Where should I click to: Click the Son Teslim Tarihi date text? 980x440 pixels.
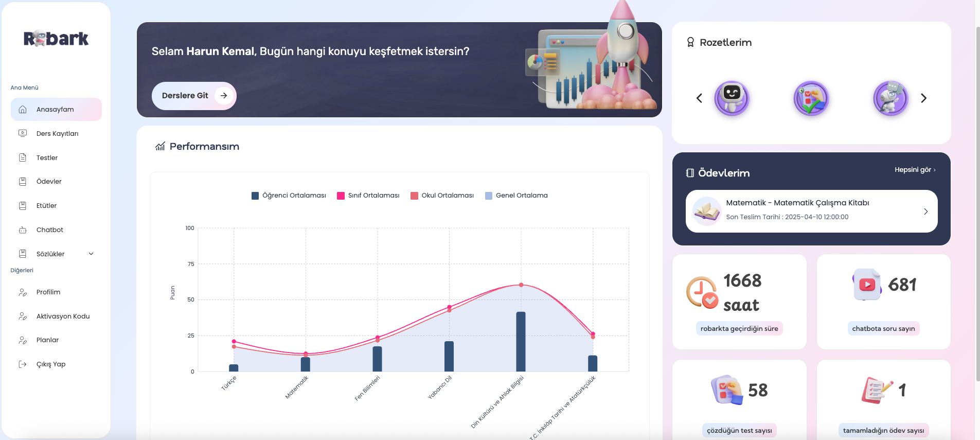click(787, 217)
